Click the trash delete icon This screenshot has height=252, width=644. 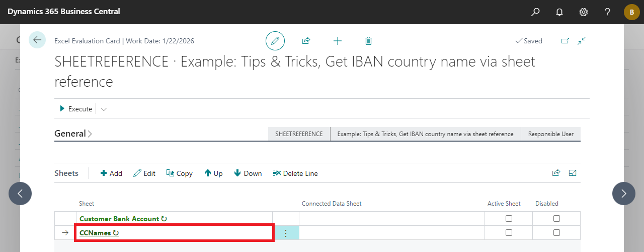[x=368, y=41]
